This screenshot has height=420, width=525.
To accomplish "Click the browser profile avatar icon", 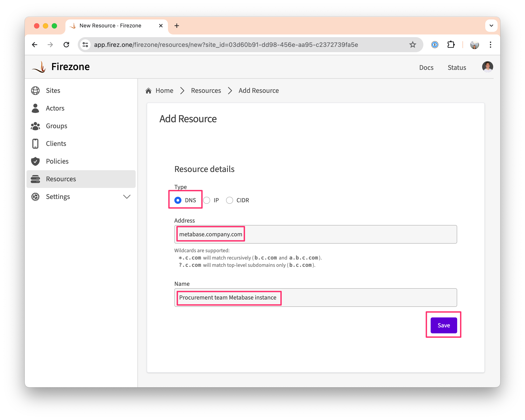I will click(475, 45).
